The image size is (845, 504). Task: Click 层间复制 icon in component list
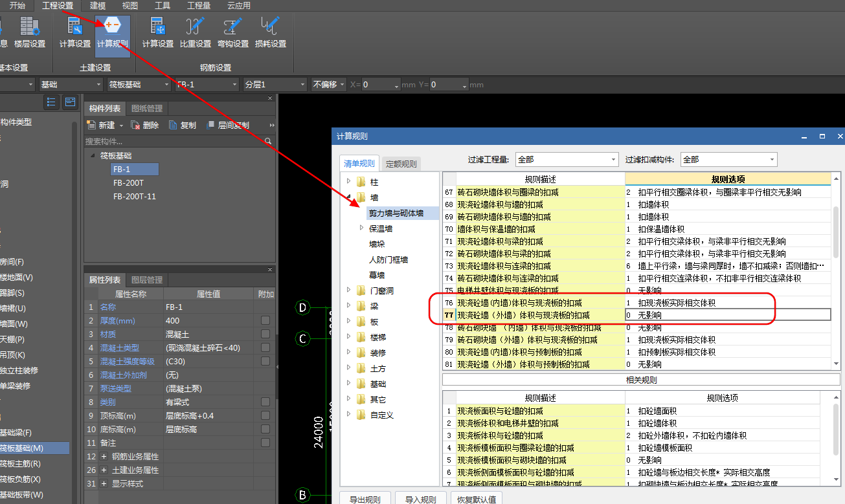tap(210, 125)
